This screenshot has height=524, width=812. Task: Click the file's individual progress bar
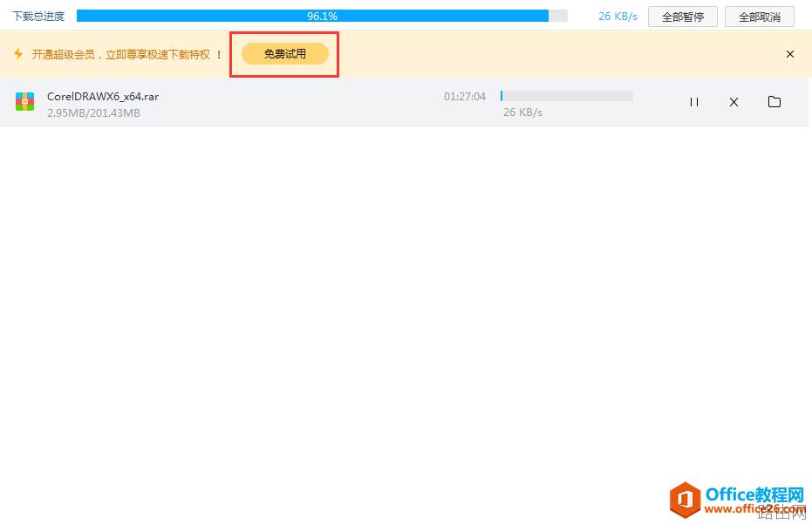point(566,96)
